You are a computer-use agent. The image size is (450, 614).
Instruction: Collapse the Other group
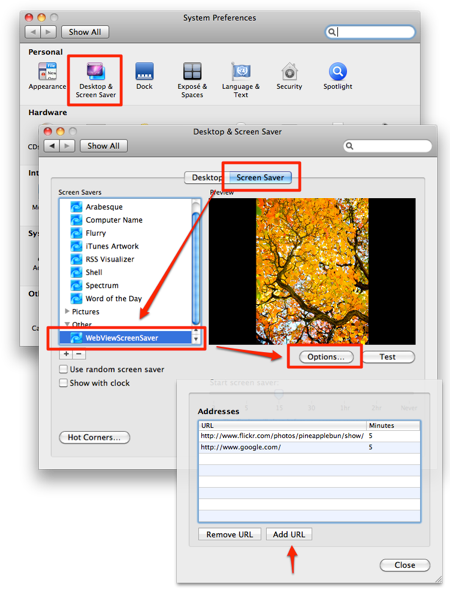pyautogui.click(x=67, y=324)
